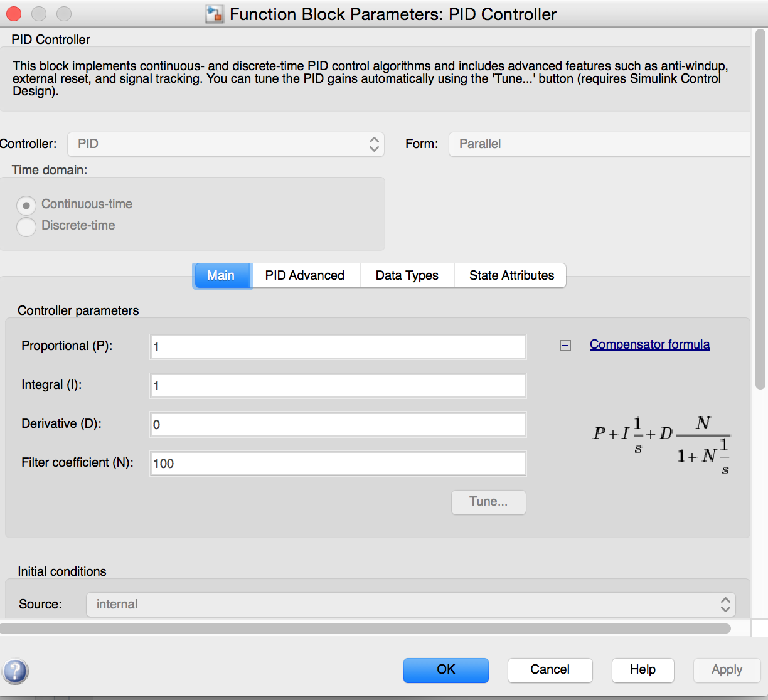This screenshot has height=700, width=768.
Task: Click the blue help question mark icon
Action: (16, 671)
